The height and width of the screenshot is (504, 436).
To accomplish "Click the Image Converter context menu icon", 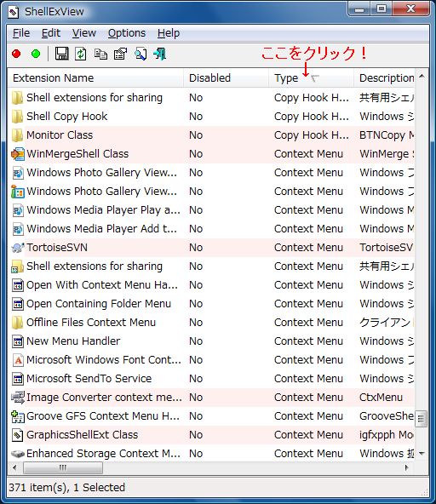I will 18,398.
